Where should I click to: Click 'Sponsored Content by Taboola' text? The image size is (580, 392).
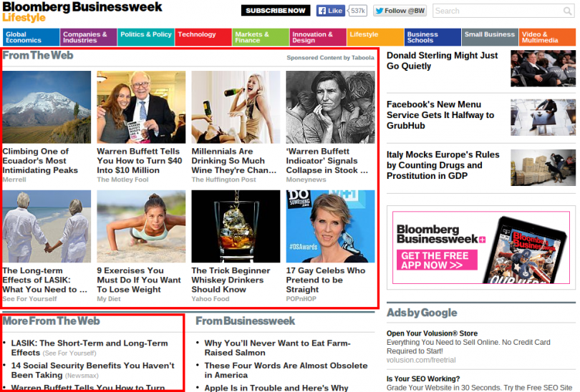click(330, 58)
